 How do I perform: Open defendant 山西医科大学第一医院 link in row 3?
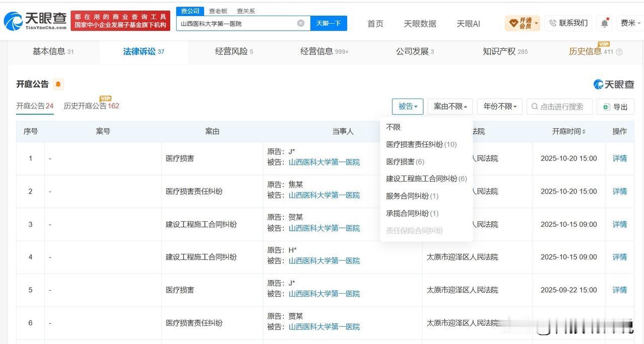click(324, 228)
